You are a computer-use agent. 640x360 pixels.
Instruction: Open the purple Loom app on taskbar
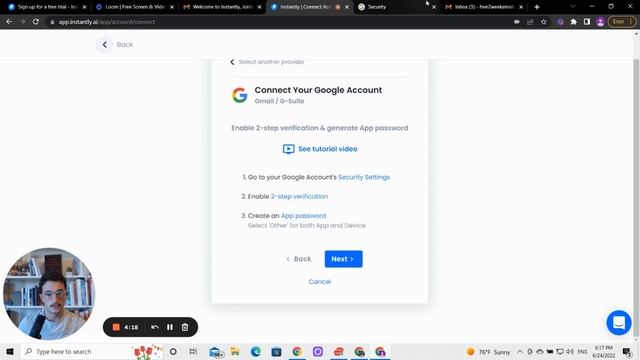[318, 351]
